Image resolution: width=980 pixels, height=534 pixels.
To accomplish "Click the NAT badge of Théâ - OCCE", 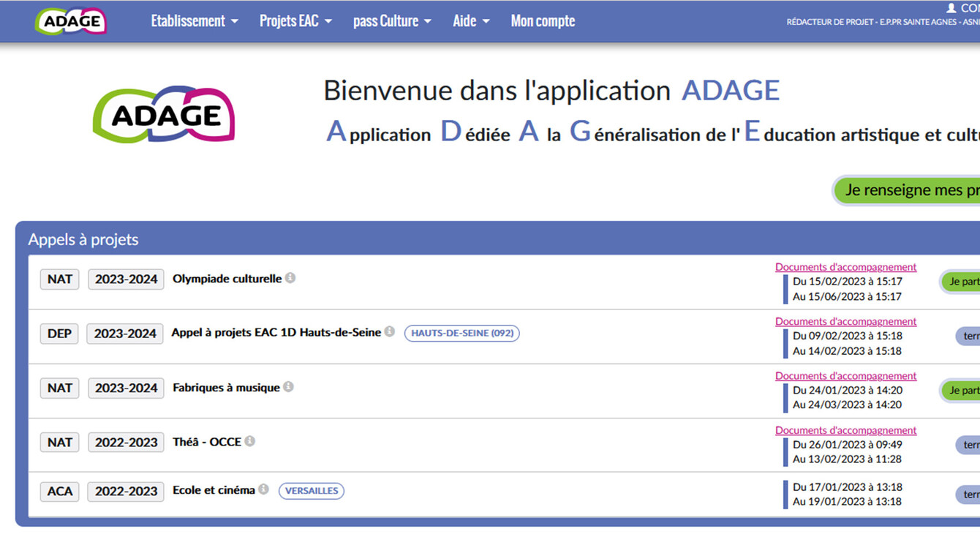I will [x=59, y=443].
